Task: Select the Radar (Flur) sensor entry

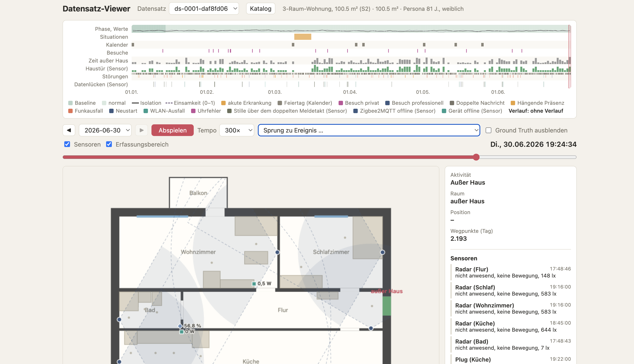Action: click(x=511, y=272)
